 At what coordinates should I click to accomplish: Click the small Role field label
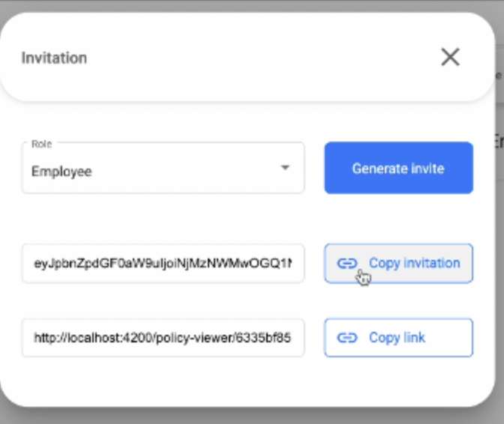(41, 144)
